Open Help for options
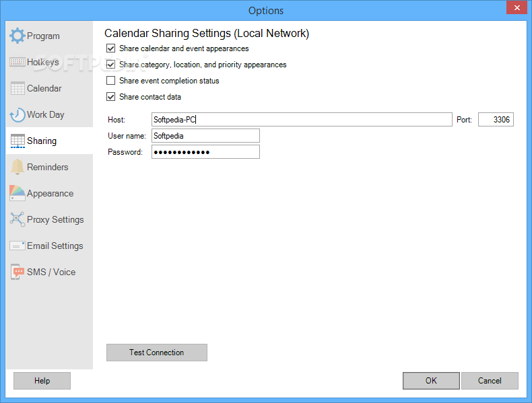The image size is (532, 403). pos(42,381)
